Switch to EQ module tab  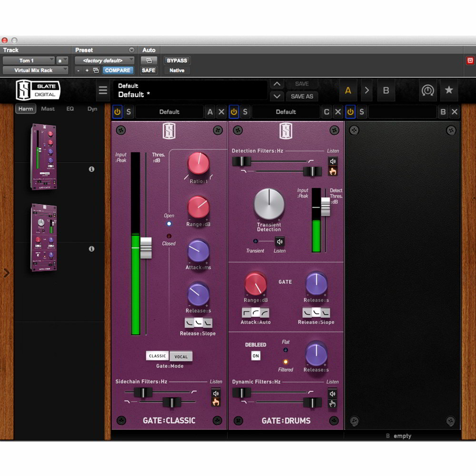click(x=70, y=109)
